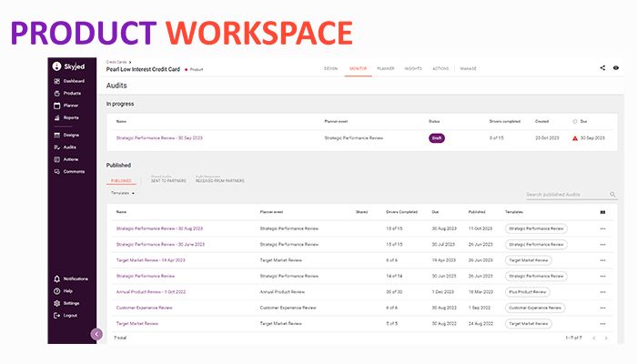The image size is (637, 364).
Task: Open three-dot menu for Customer Experience Review row
Action: pos(602,308)
